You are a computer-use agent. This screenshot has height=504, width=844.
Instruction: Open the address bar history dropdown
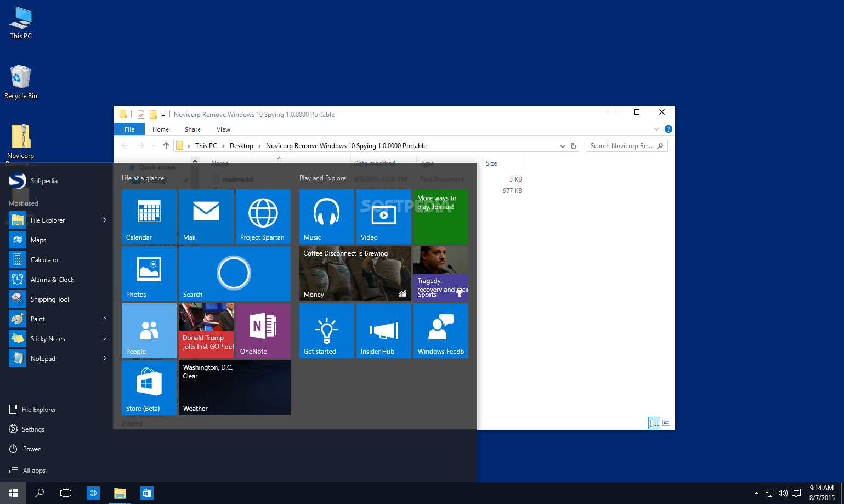point(562,146)
